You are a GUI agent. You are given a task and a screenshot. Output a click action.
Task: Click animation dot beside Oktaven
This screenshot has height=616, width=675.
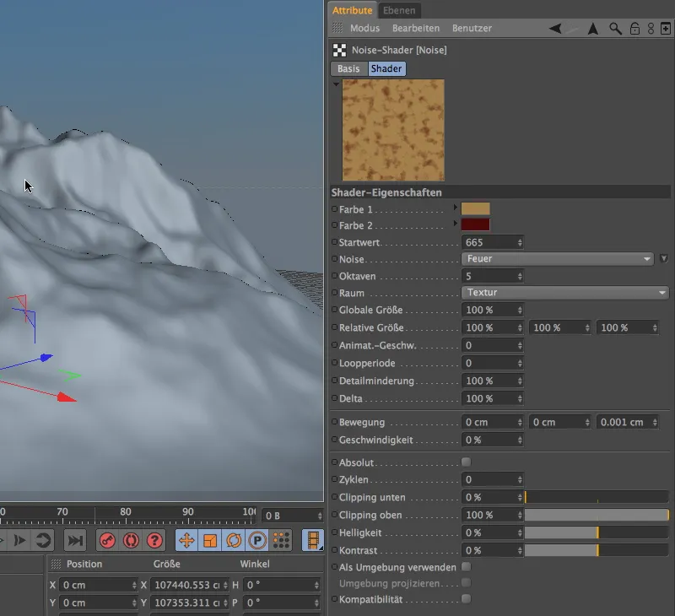coord(334,275)
